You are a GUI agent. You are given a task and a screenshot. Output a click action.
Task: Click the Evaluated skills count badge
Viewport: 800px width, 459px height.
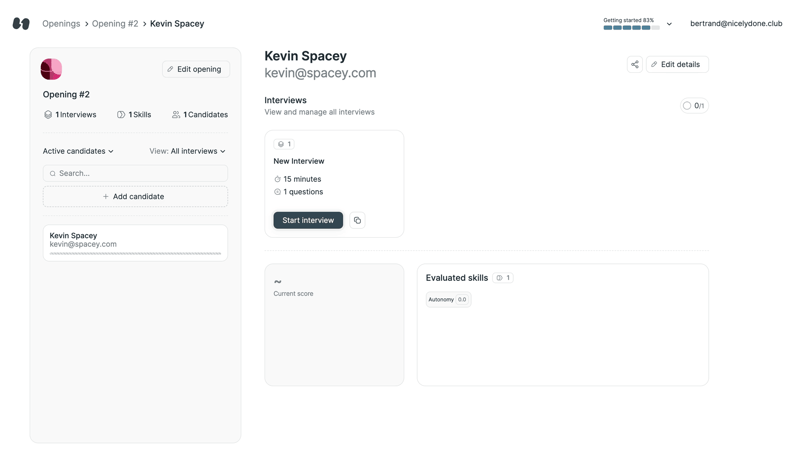[503, 278]
